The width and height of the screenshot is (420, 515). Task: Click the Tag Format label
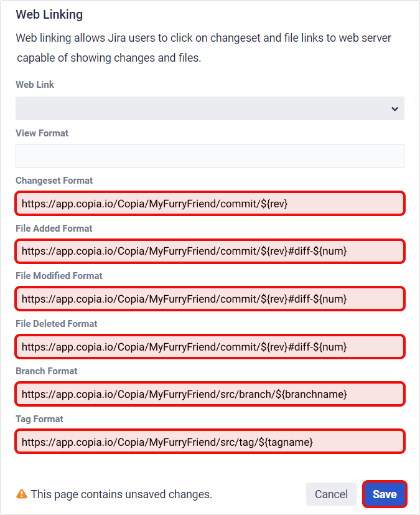39,419
